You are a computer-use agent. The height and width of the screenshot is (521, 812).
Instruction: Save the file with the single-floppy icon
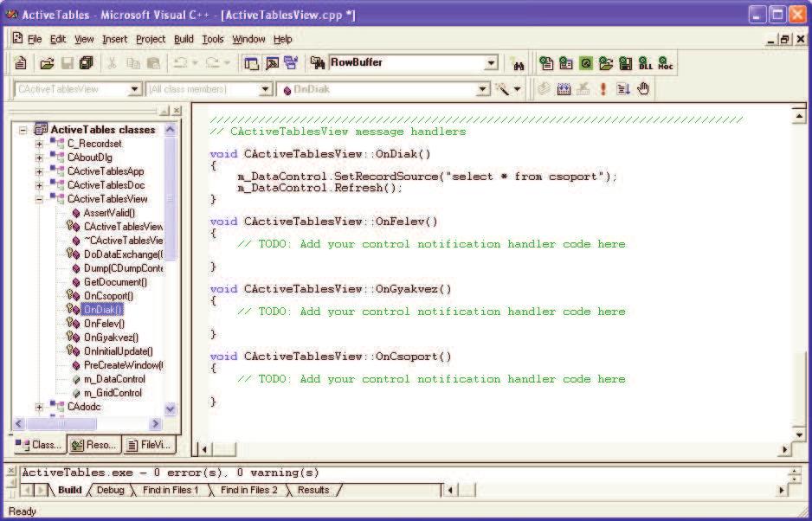click(68, 63)
